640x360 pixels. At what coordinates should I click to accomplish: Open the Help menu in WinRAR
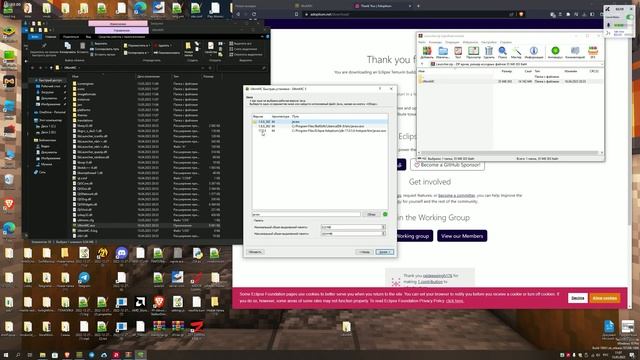(x=506, y=42)
